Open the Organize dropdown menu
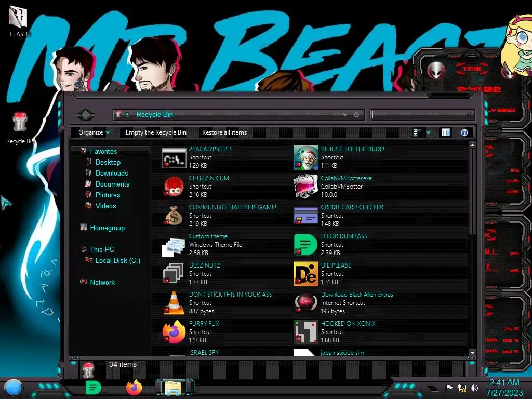Image resolution: width=532 pixels, height=399 pixels. coord(94,132)
